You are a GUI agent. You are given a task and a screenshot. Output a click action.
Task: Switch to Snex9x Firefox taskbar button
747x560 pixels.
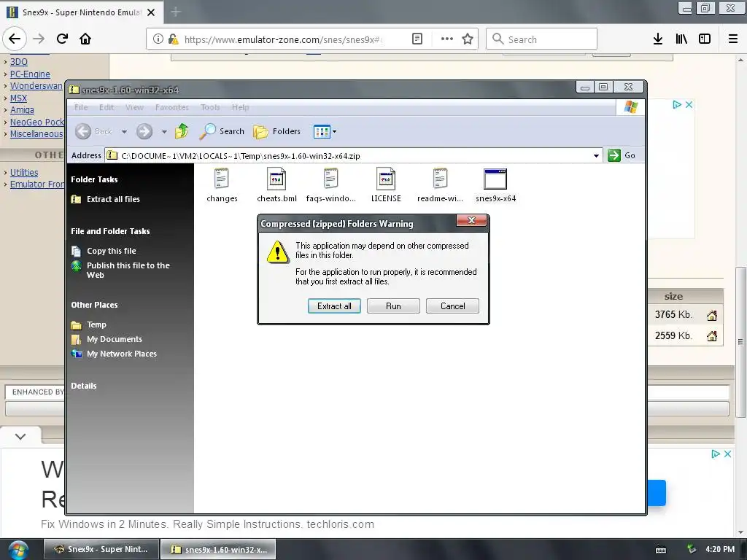[101, 549]
